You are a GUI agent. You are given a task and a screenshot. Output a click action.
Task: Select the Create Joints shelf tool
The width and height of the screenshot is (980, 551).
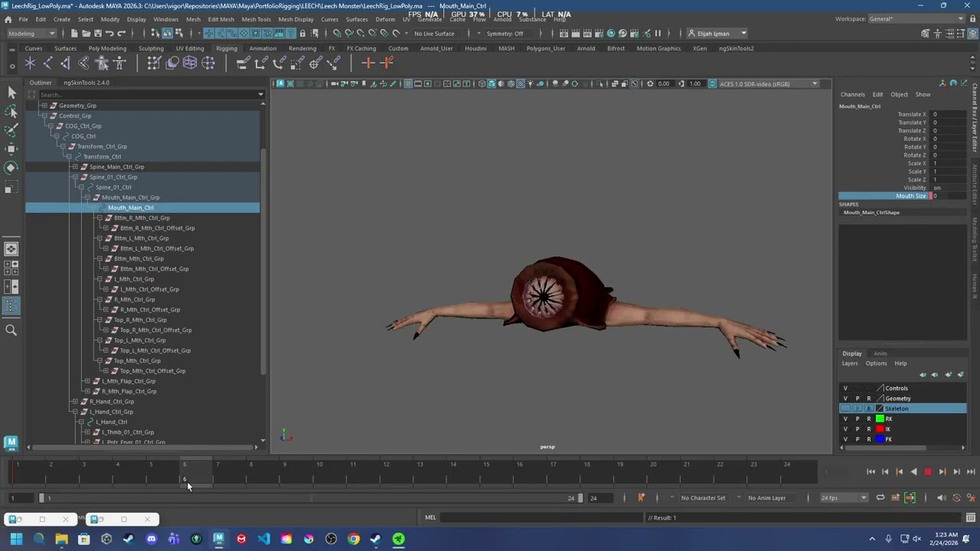47,64
